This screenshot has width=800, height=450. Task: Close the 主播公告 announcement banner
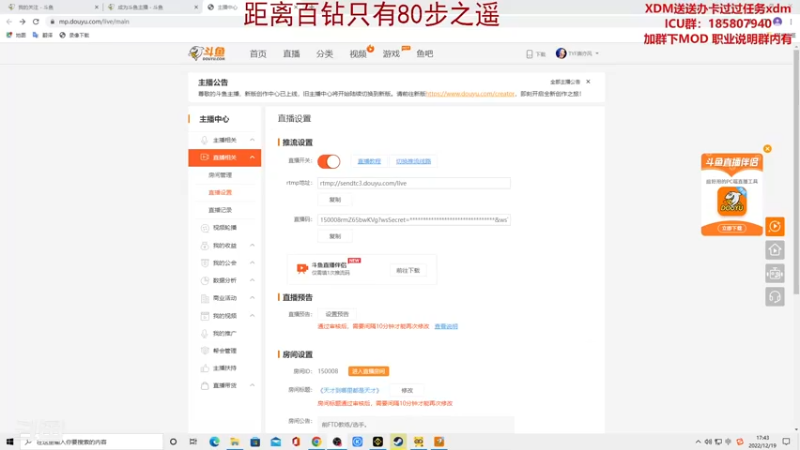tap(588, 82)
